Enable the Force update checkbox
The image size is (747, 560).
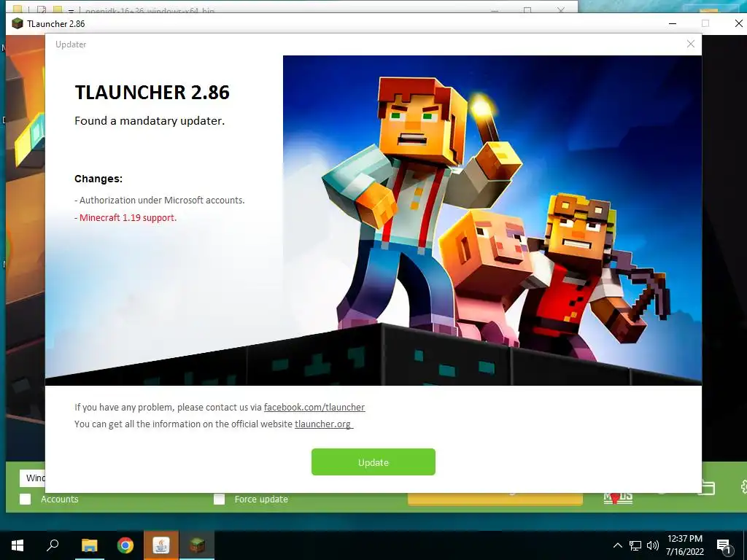219,499
